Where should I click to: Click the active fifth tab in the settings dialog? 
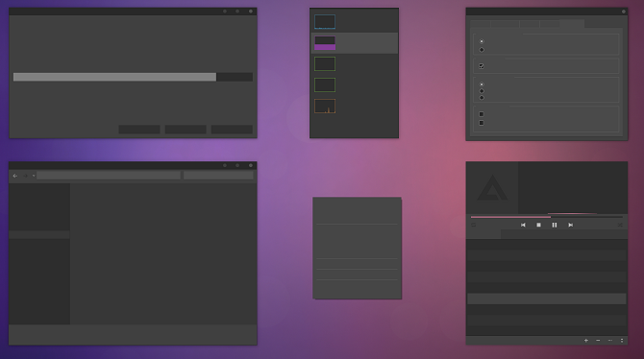(572, 24)
